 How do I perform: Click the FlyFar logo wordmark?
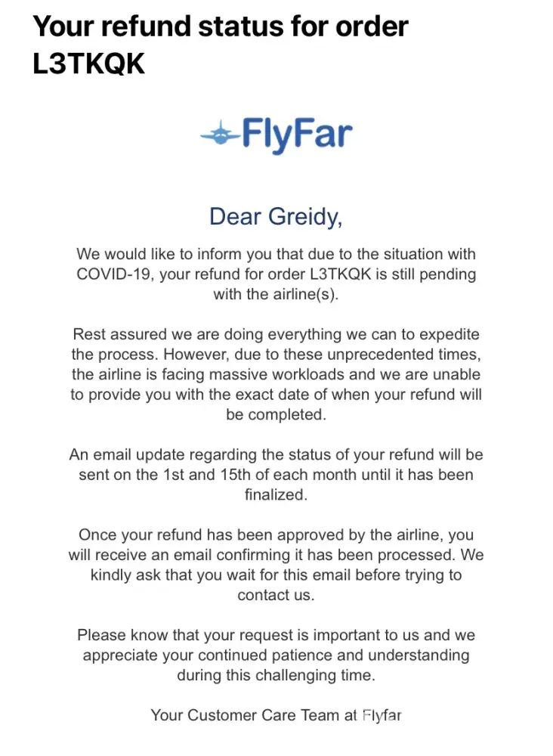[x=296, y=135]
